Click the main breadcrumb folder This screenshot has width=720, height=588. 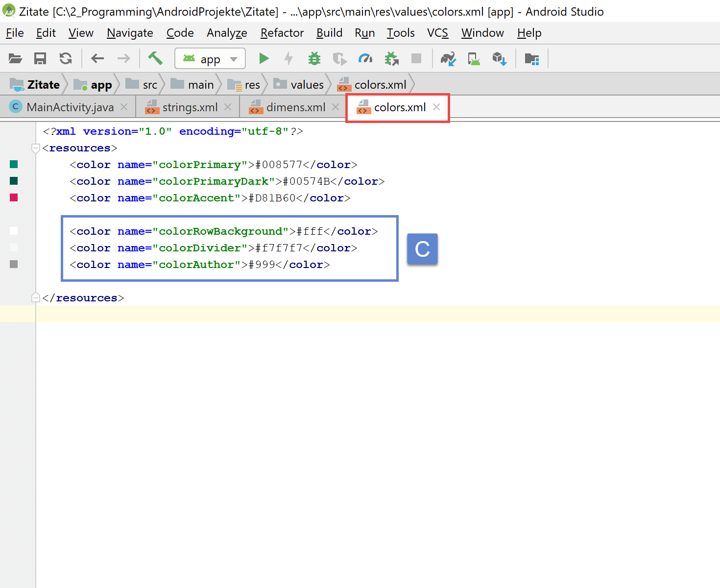(x=192, y=84)
